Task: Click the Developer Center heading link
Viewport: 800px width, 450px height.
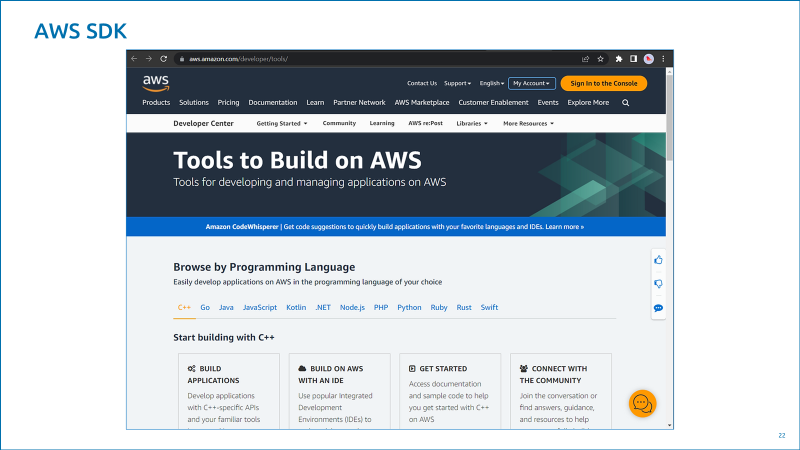Action: click(x=203, y=123)
